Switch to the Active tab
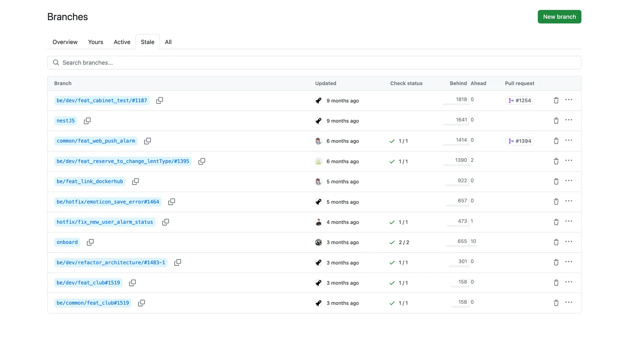The height and width of the screenshot is (344, 644). [122, 42]
